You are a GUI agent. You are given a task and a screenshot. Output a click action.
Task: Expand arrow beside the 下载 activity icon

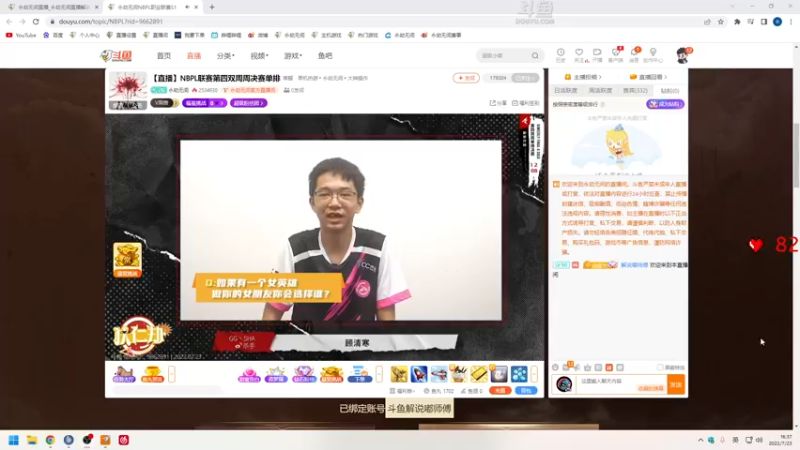coord(379,374)
